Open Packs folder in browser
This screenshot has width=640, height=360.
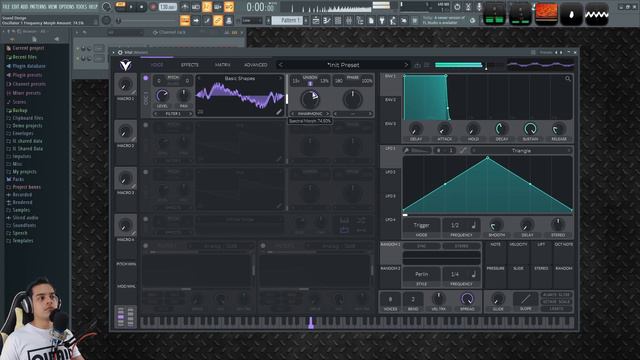pyautogui.click(x=18, y=179)
